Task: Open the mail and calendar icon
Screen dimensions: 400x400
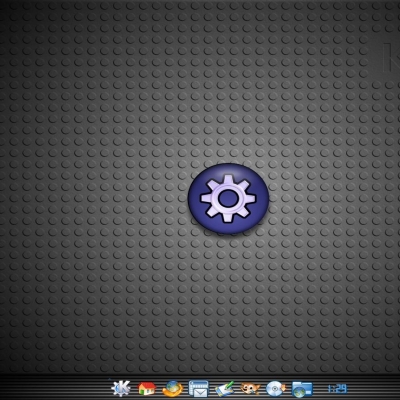Action: pos(198,389)
